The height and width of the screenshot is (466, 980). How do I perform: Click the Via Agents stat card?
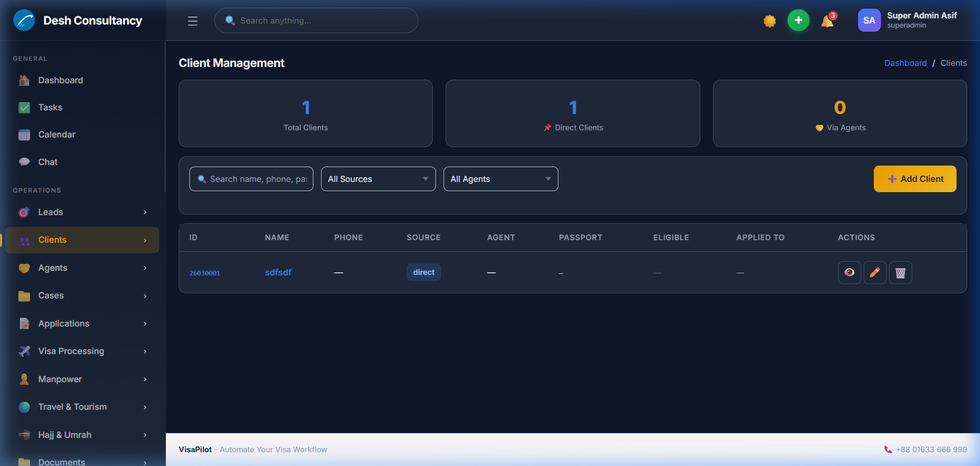pyautogui.click(x=840, y=113)
